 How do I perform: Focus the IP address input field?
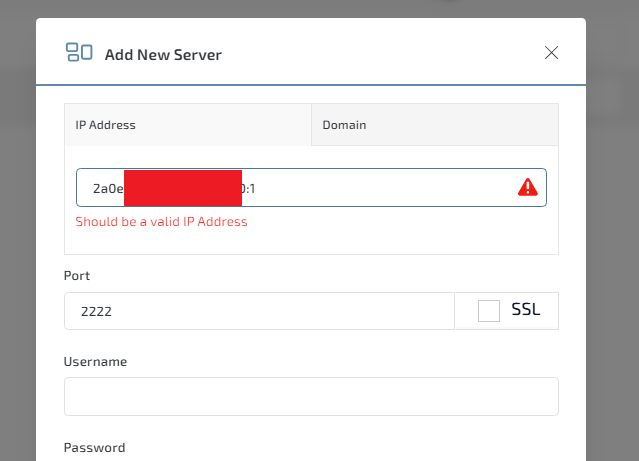click(x=380, y=188)
